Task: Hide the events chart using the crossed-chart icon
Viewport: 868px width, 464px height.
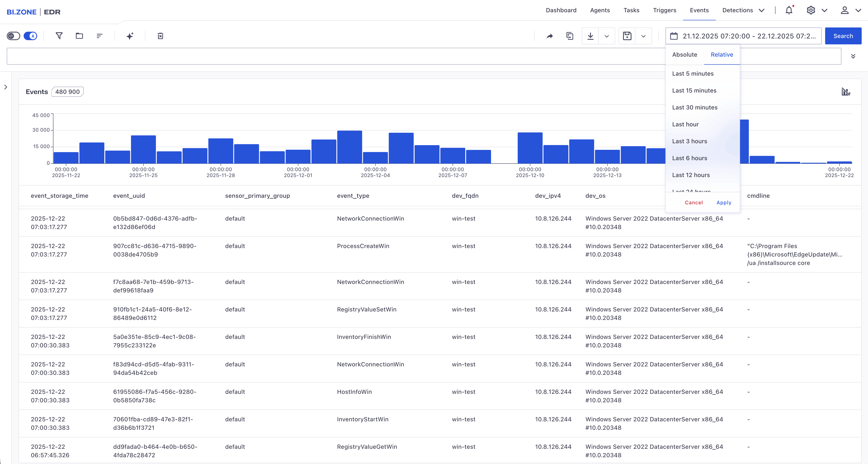Action: [x=846, y=91]
